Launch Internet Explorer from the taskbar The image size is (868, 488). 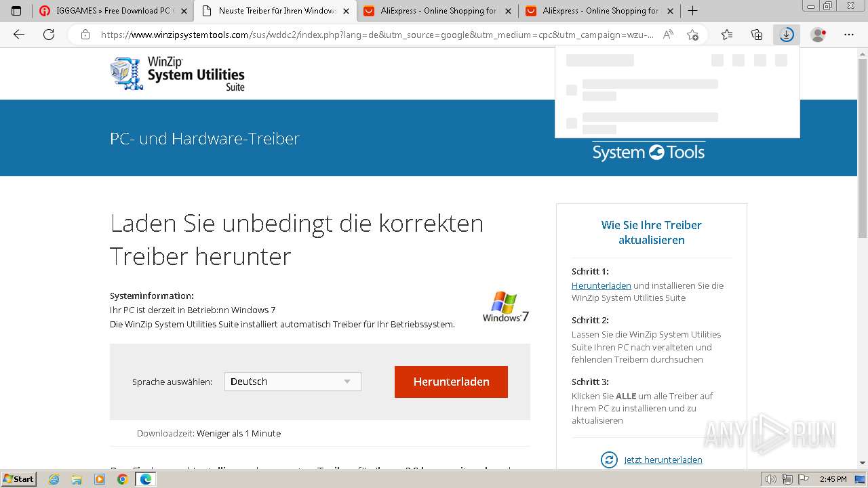[x=54, y=479]
